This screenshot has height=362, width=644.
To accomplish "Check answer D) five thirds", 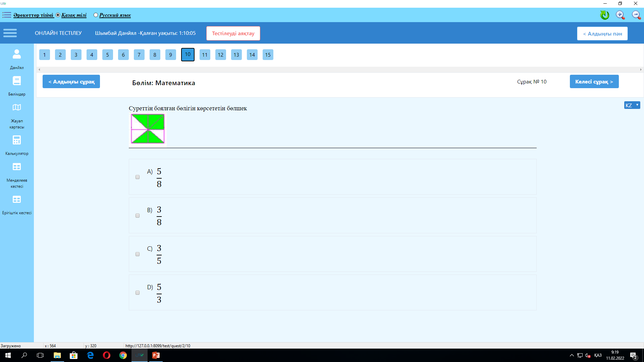I will [x=138, y=293].
